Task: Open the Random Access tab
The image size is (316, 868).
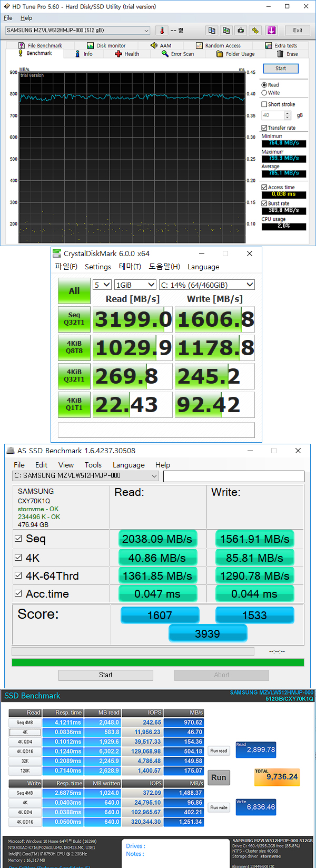Action: tap(218, 46)
